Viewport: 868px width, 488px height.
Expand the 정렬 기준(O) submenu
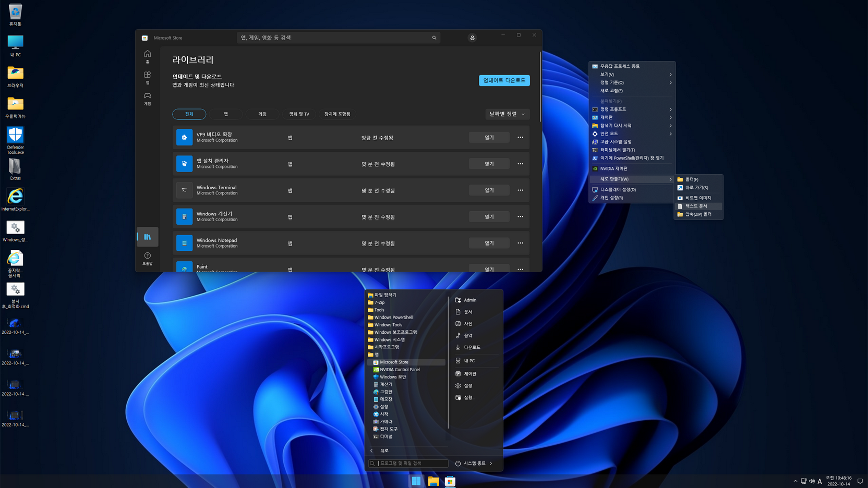pyautogui.click(x=632, y=82)
